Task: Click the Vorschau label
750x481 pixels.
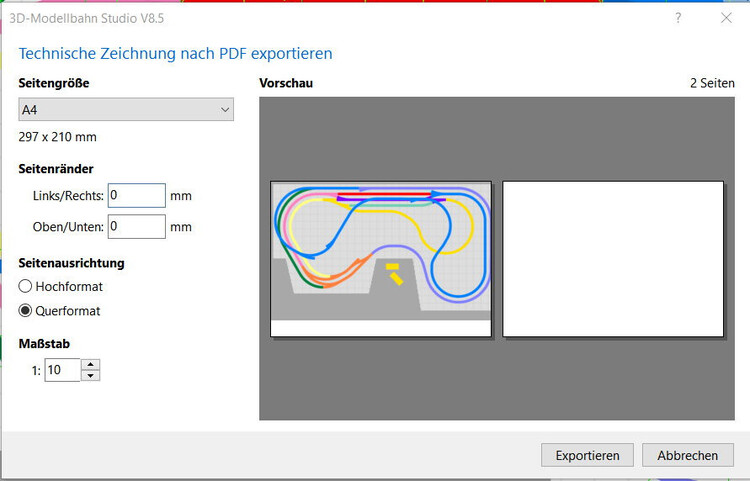Action: pos(286,83)
